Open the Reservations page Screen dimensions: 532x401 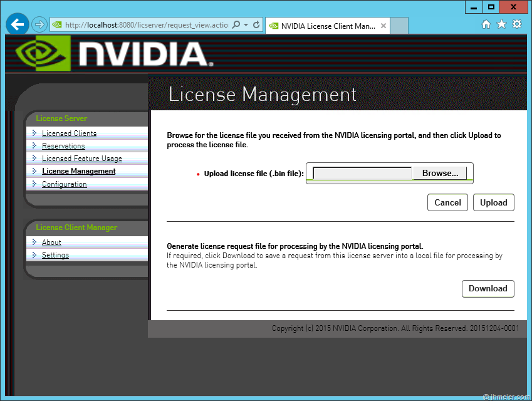63,146
